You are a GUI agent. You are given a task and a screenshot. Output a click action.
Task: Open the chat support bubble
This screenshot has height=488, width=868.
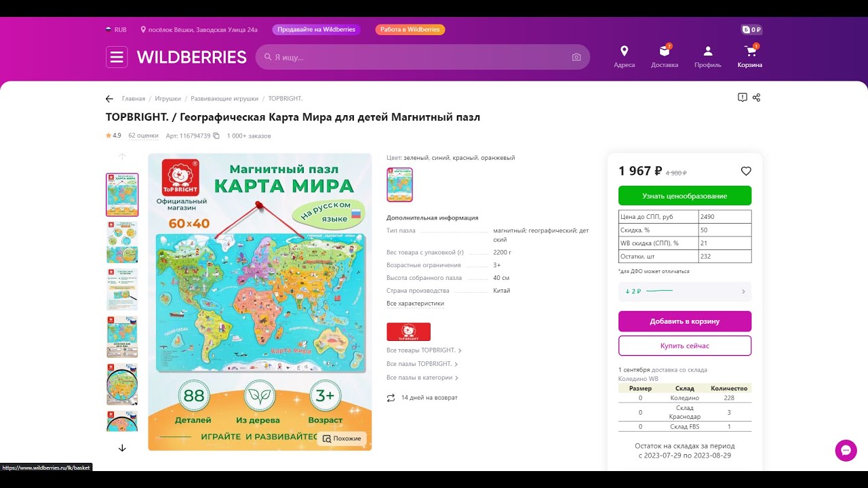[x=846, y=451]
